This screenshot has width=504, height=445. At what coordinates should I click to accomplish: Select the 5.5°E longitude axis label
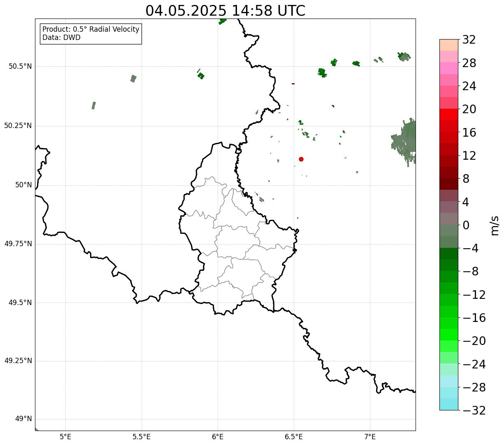click(142, 436)
